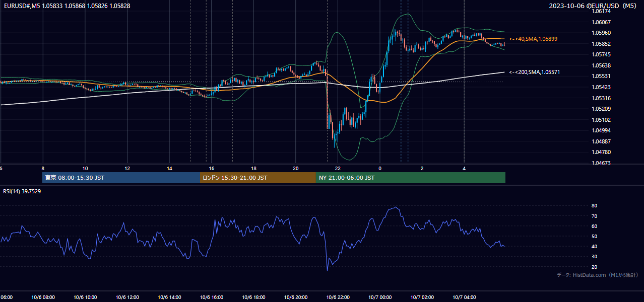Click the RSI scale level 20
Viewport: 644px width, 302px height.
(594, 267)
